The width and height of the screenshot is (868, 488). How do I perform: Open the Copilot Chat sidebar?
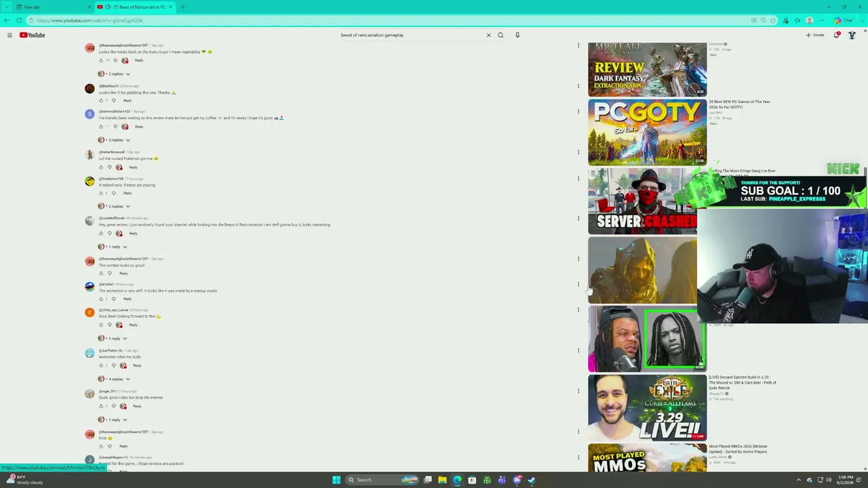844,20
